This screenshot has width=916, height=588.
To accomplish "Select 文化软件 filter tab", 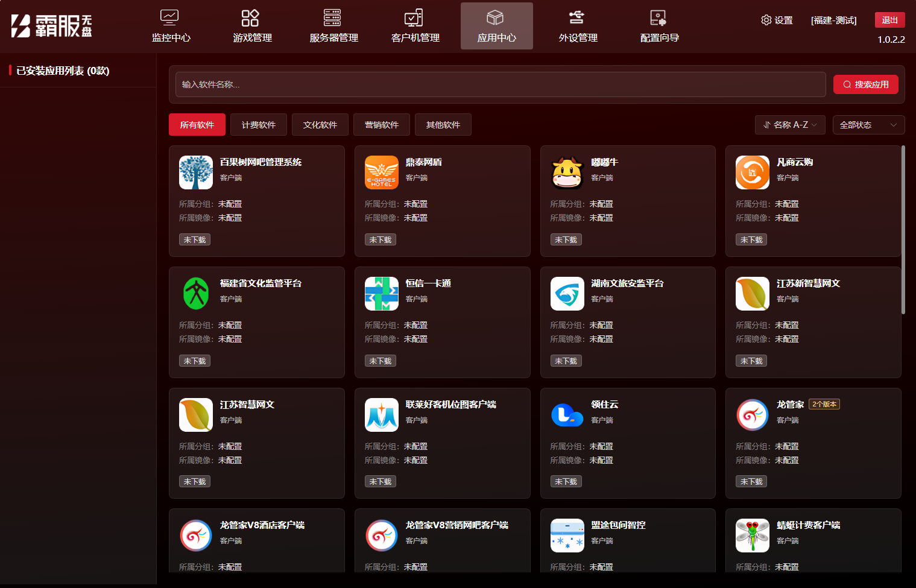I will pos(320,125).
